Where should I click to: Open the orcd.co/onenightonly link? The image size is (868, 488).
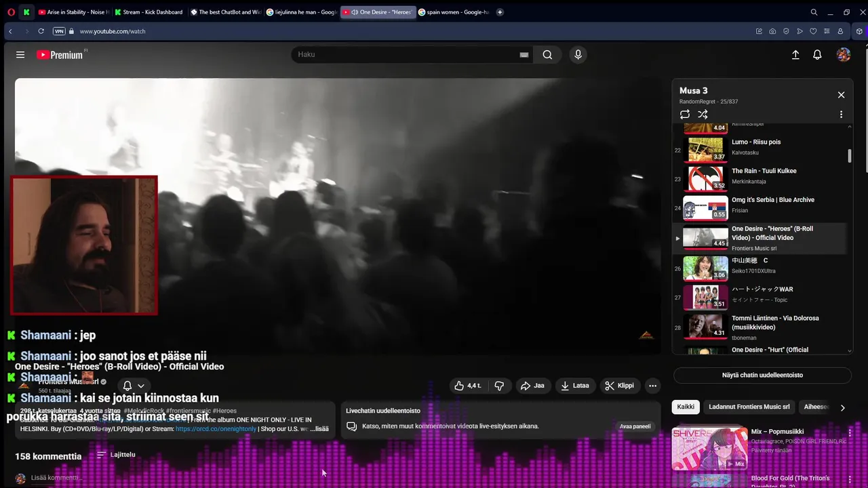click(216, 429)
